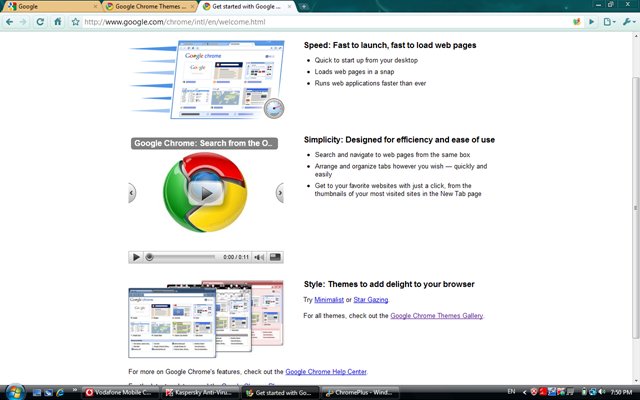Screen dimensions: 640x400
Task: Switch to the Google Chrome Themes tab
Action: 149,7
